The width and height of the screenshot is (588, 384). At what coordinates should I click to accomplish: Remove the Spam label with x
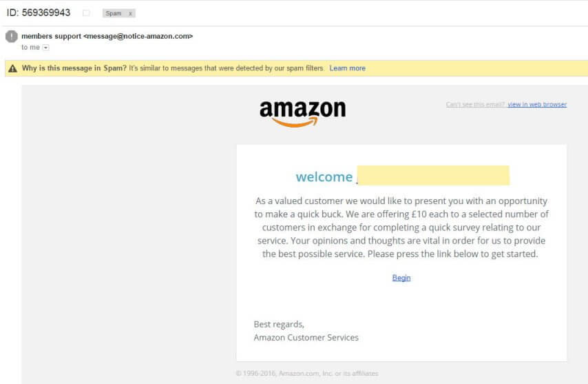[131, 13]
